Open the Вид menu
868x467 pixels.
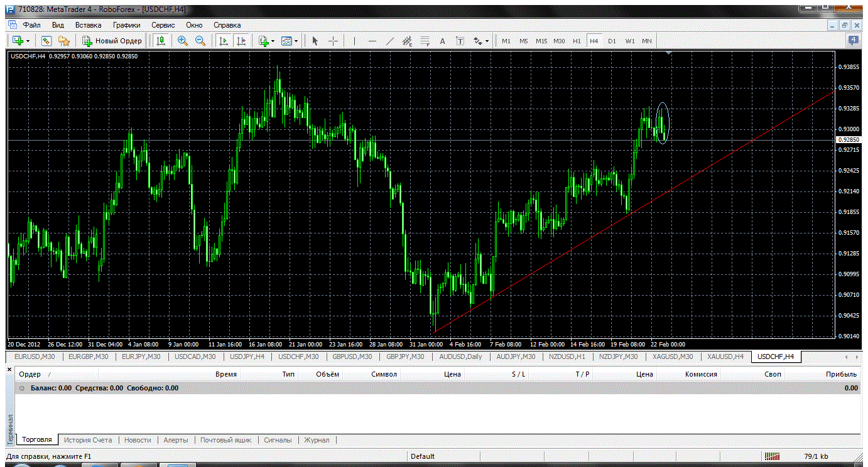(x=58, y=25)
